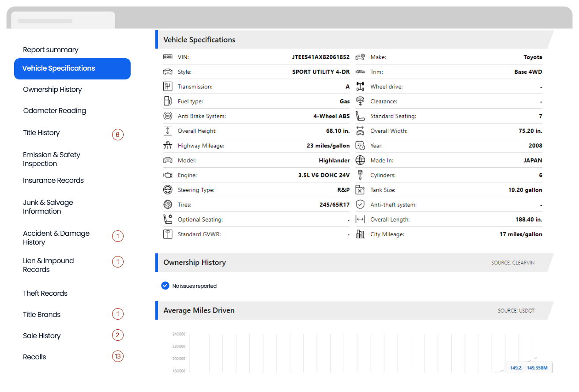This screenshot has width=579, height=392.
Task: Select the browser tab at top
Action: (63, 20)
